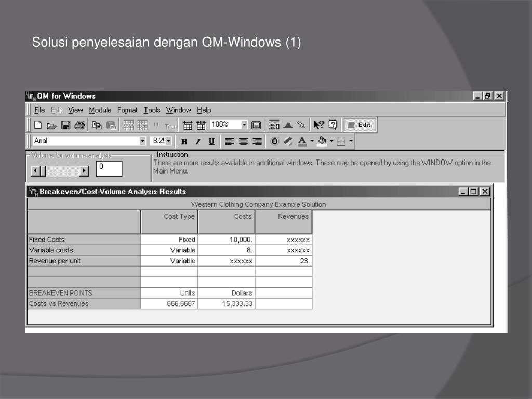Image resolution: width=532 pixels, height=399 pixels.
Task: Copy table with the copy icon
Action: coord(97,126)
